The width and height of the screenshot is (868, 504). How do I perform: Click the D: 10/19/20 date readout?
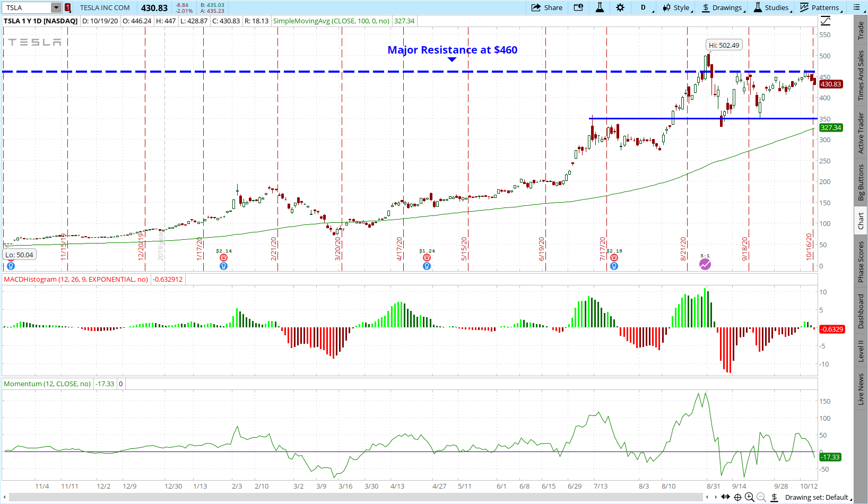[100, 21]
